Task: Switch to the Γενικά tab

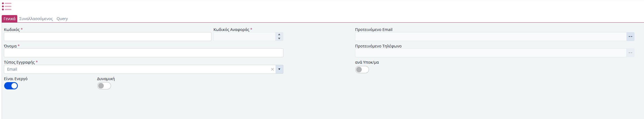Action: (9, 19)
